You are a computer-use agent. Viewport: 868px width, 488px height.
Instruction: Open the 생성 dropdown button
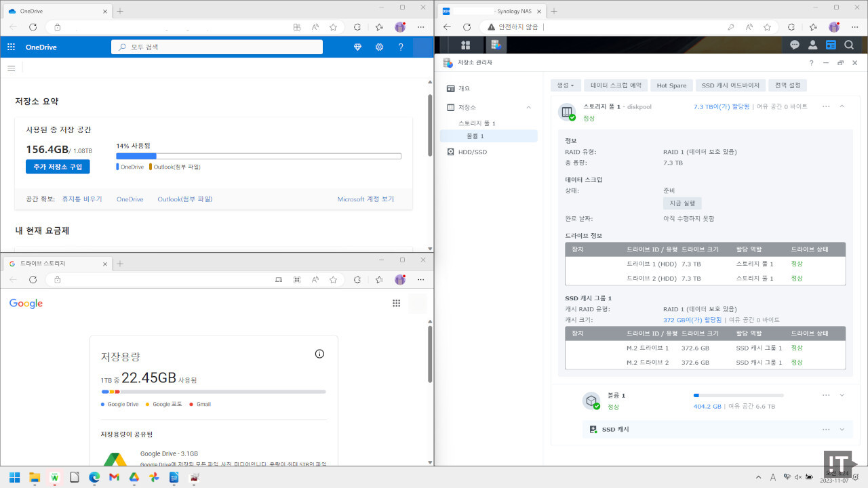(565, 85)
